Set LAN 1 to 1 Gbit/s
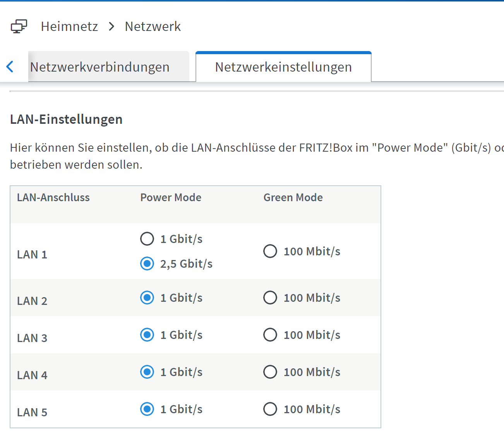 coord(147,239)
